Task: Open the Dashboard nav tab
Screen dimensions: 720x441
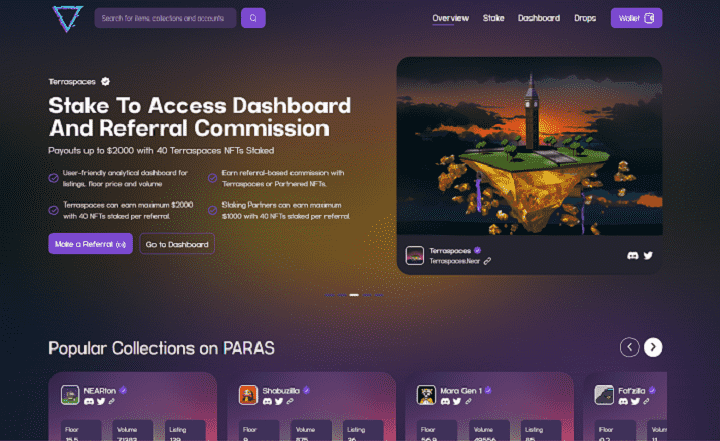Action: coord(539,18)
